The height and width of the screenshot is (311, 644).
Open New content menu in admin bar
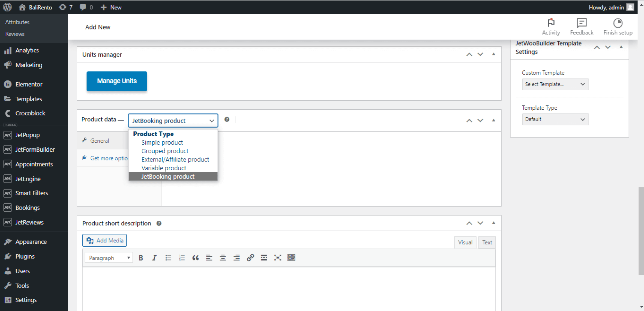coord(111,7)
